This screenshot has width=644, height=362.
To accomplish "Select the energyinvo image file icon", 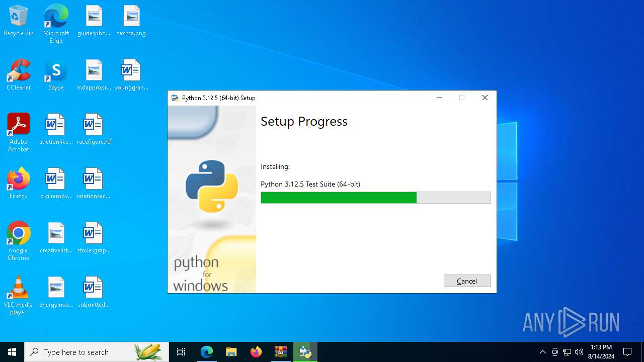I will (56, 293).
